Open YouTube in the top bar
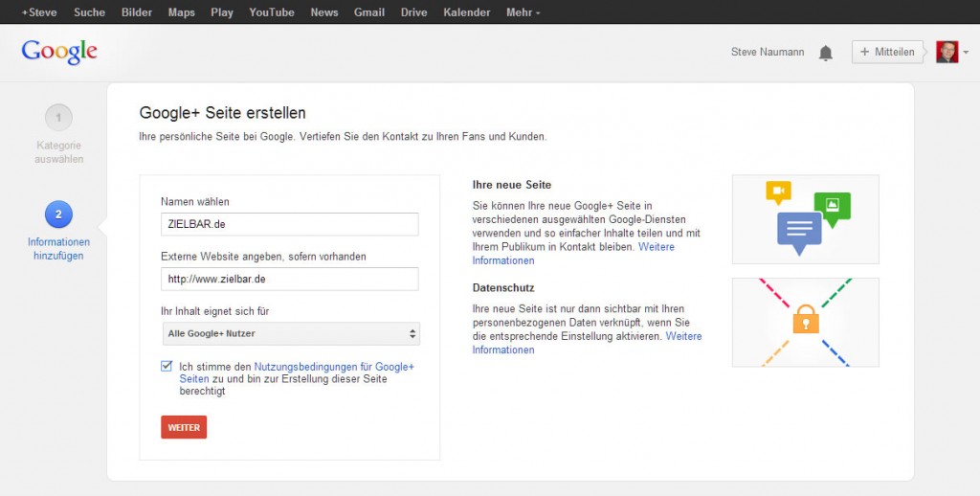The height and width of the screenshot is (496, 980). (x=272, y=12)
